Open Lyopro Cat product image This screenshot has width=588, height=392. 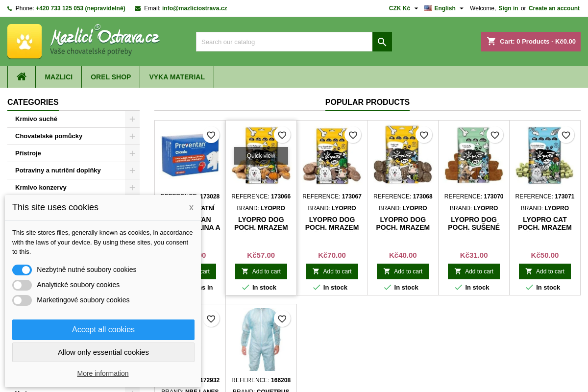pyautogui.click(x=545, y=156)
